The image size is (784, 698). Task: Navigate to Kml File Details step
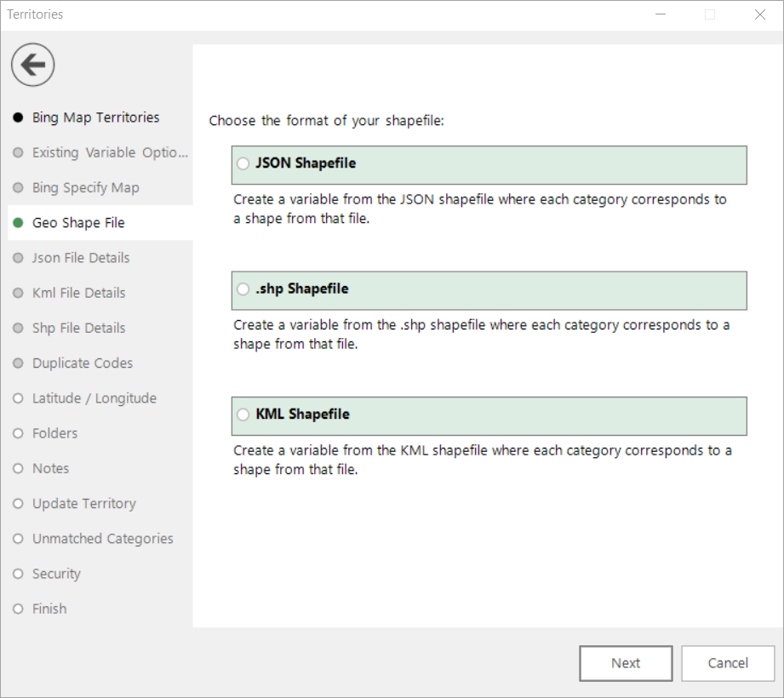click(x=78, y=293)
